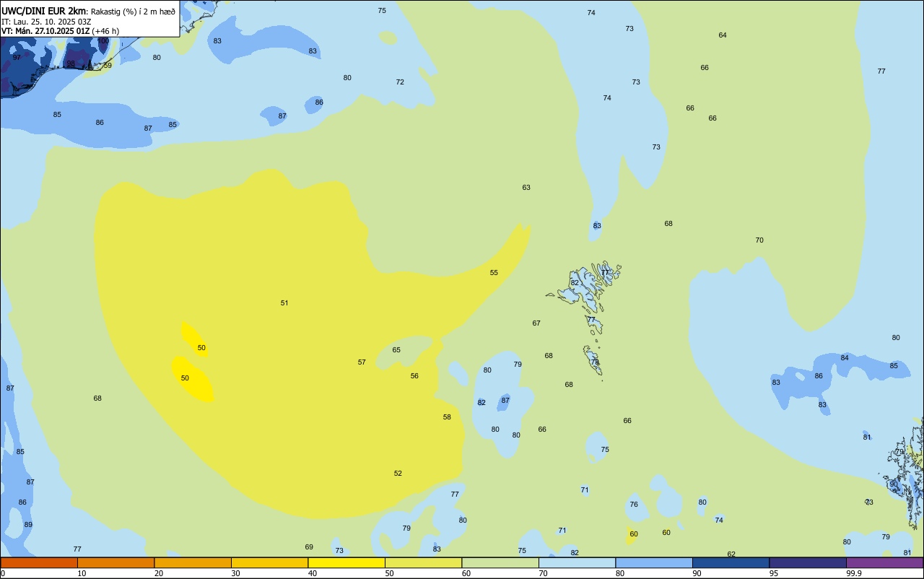Select the legend tick label 95
This screenshot has width=924, height=579.
[x=773, y=573]
